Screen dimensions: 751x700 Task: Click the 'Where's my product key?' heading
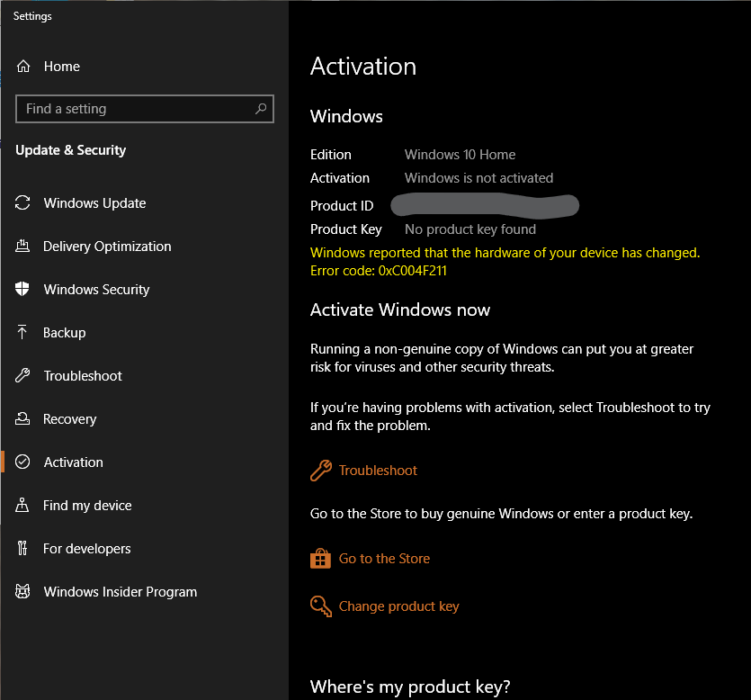pyautogui.click(x=410, y=687)
